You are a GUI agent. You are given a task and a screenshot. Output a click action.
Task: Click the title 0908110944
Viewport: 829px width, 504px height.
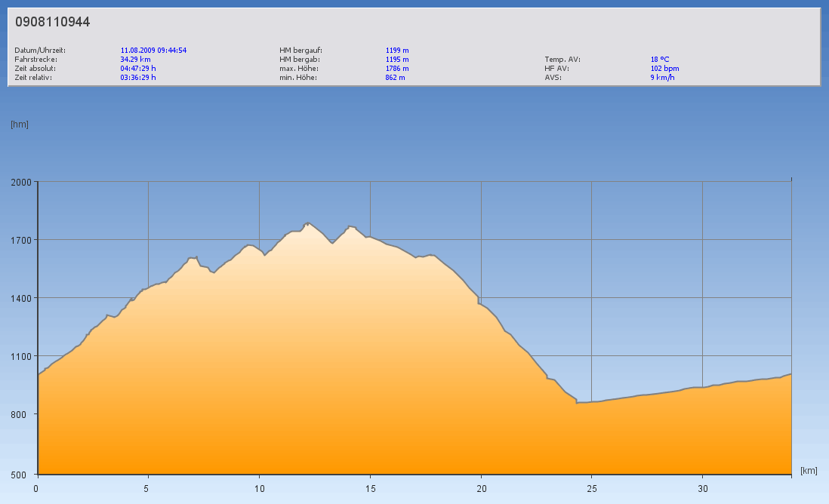pyautogui.click(x=52, y=22)
